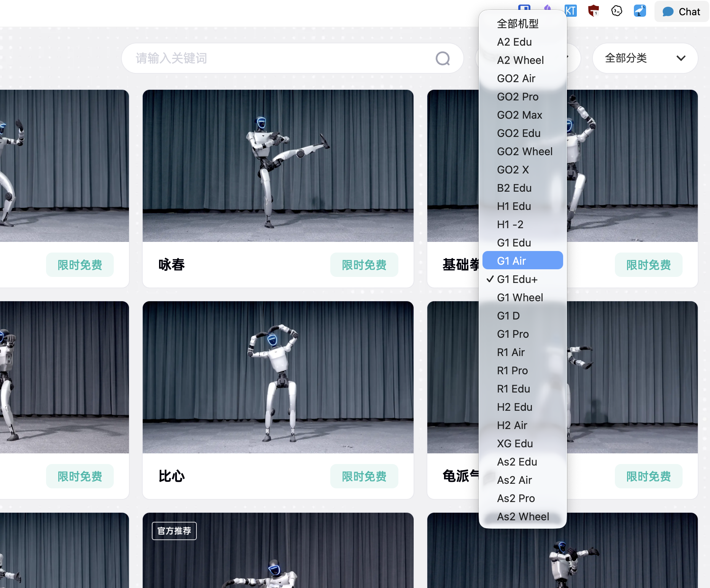Click 限时免费 button on 比心 card
Image resolution: width=710 pixels, height=588 pixels.
[x=364, y=476]
